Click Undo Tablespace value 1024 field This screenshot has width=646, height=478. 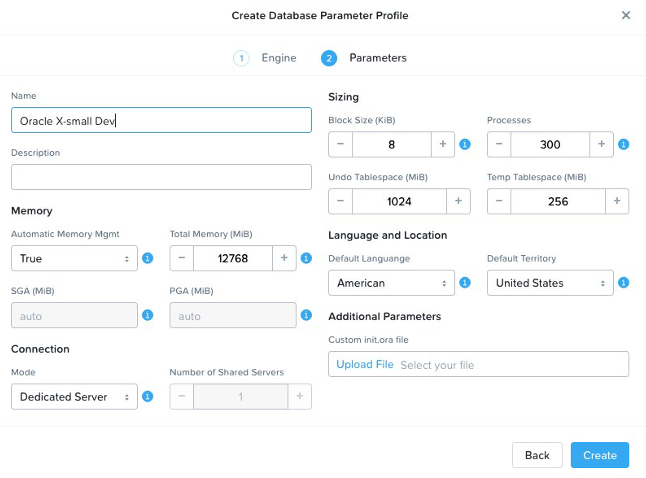(x=399, y=201)
